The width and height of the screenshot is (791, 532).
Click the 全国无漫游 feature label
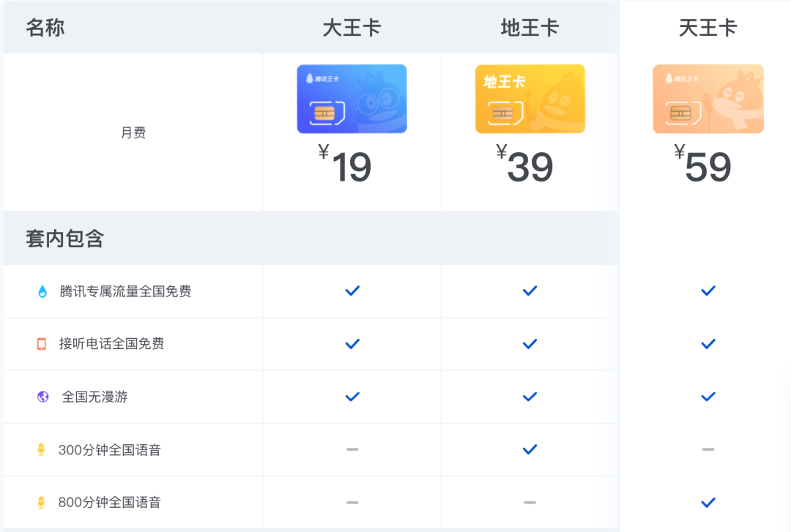pos(94,397)
